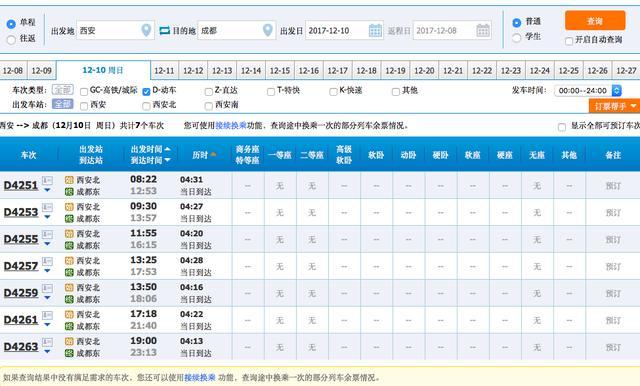The image size is (640, 386).
Task: Click the orange origin-station icon in D4255 row
Action: click(x=69, y=234)
